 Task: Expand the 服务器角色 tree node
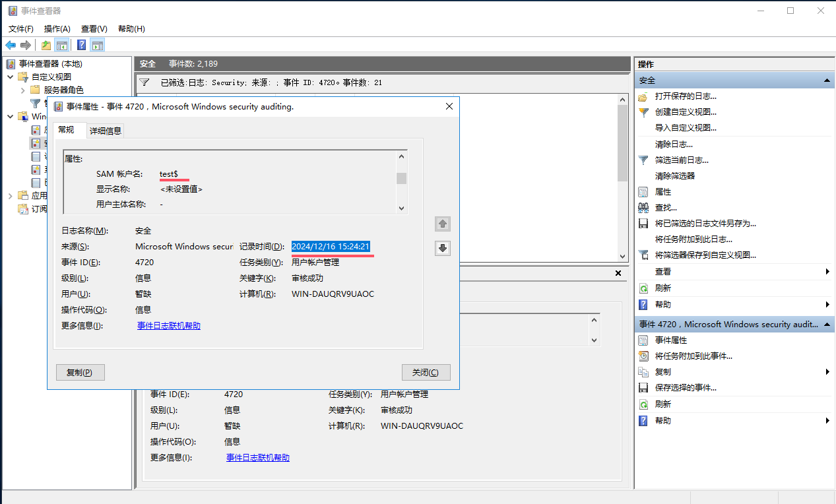pyautogui.click(x=23, y=90)
